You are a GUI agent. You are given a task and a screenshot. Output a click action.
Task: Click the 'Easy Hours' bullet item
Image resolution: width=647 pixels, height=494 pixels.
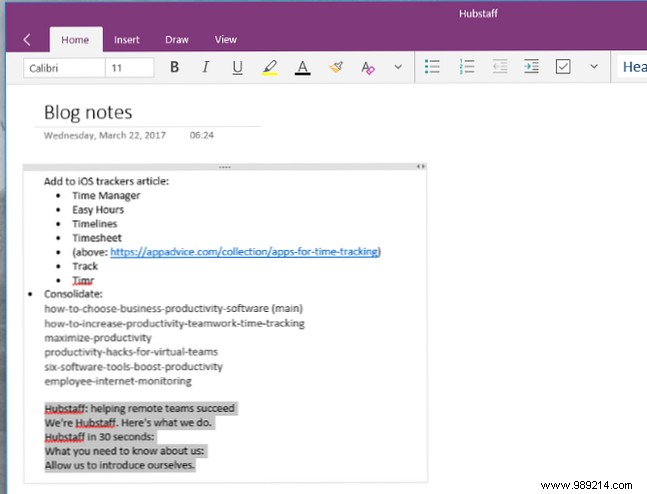(98, 210)
